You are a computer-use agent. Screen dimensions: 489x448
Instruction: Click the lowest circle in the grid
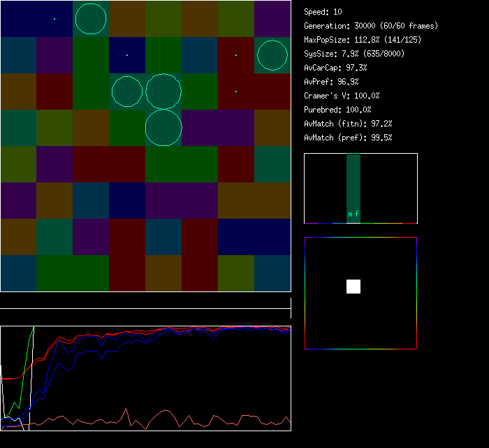tap(163, 128)
